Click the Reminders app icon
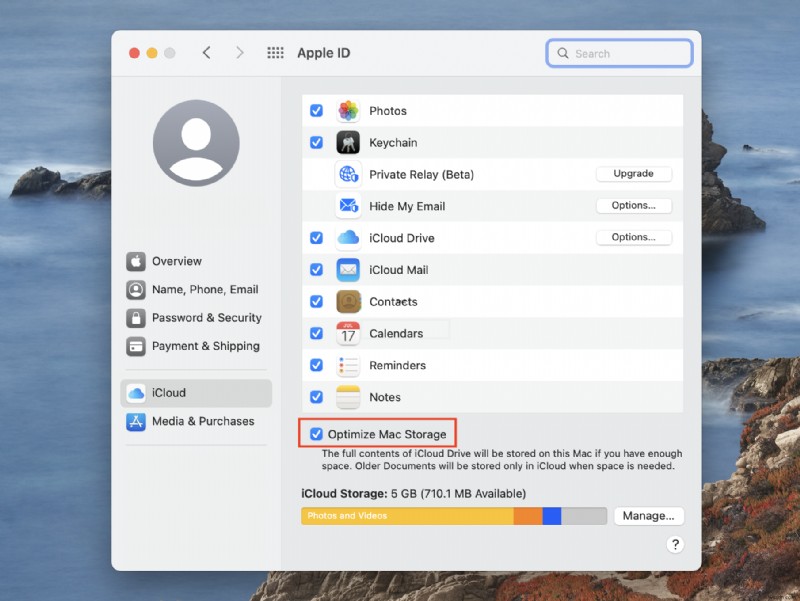800x601 pixels. tap(349, 365)
